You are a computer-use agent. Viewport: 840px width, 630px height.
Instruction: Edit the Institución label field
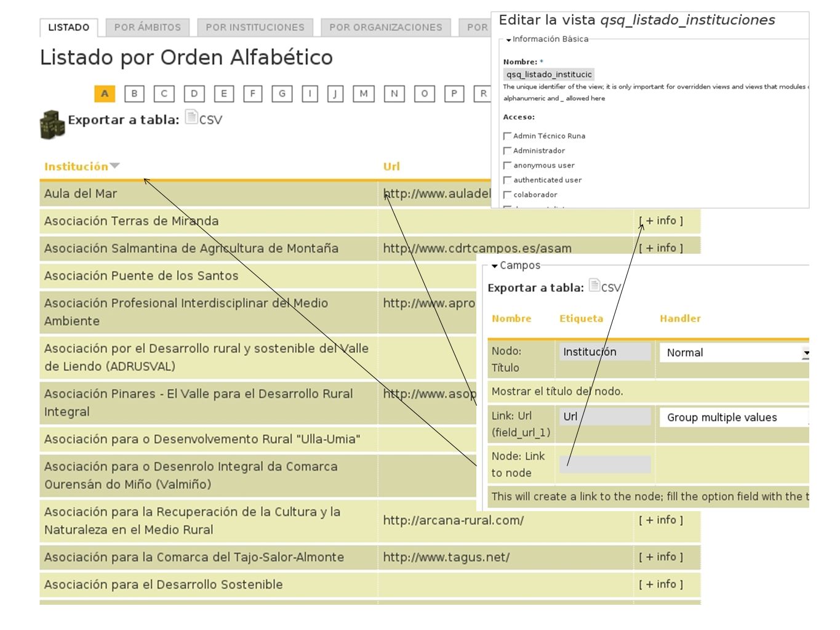click(x=605, y=352)
